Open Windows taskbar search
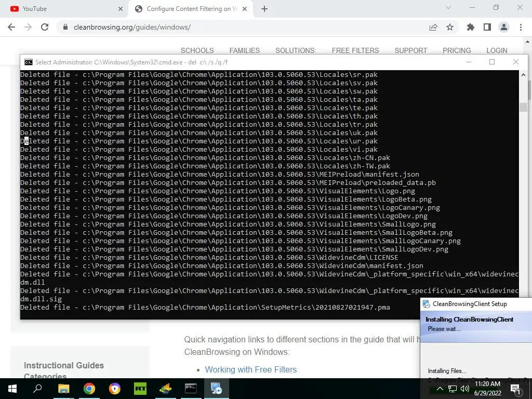Viewport: 532px width, 399px height. point(37,389)
